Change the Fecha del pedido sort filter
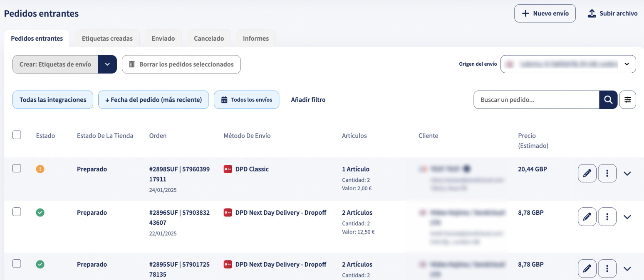Viewport: 644px width, 280px height. [154, 100]
